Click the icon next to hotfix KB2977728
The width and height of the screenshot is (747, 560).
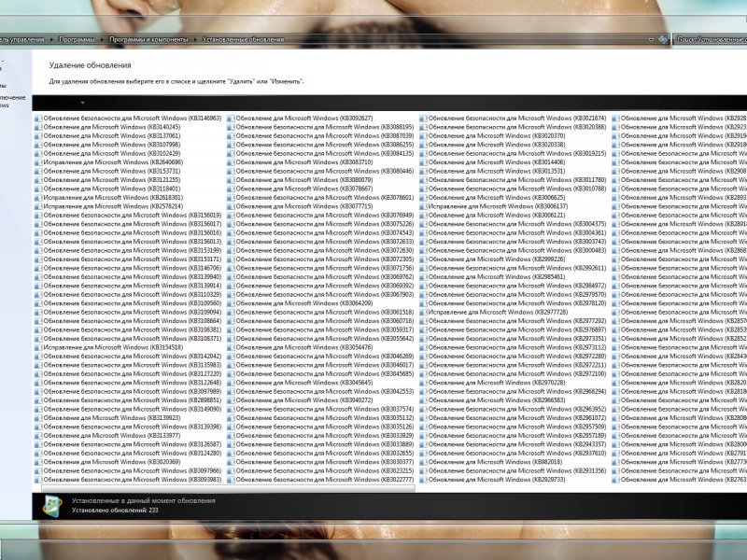[423, 313]
